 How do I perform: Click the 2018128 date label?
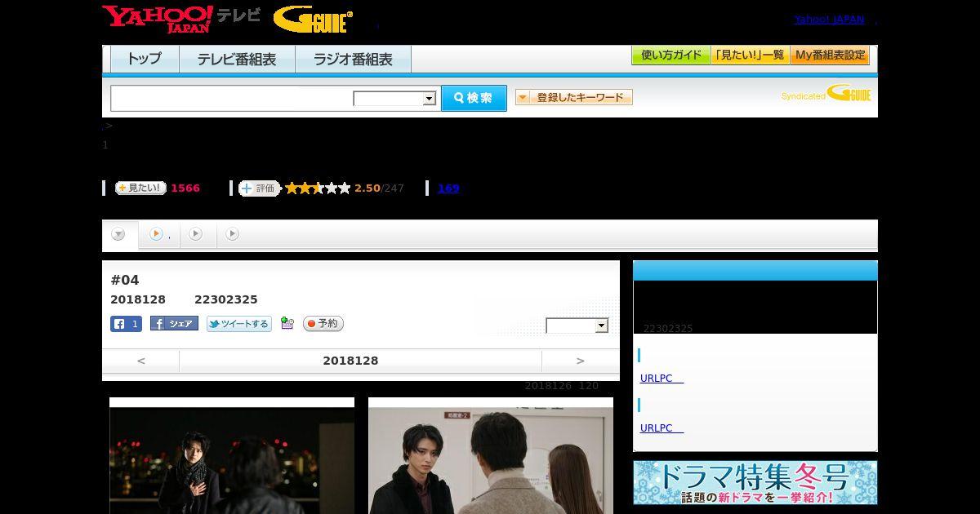pos(350,361)
